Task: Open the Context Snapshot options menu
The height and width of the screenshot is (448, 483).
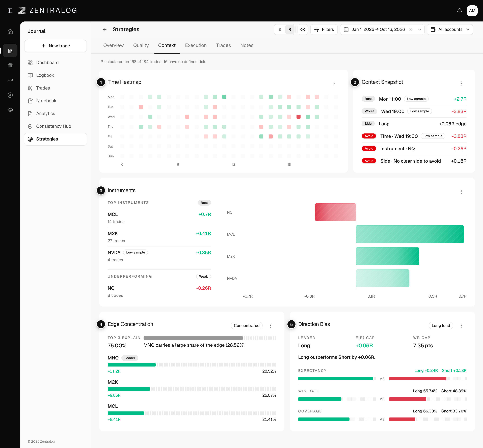Action: [461, 83]
